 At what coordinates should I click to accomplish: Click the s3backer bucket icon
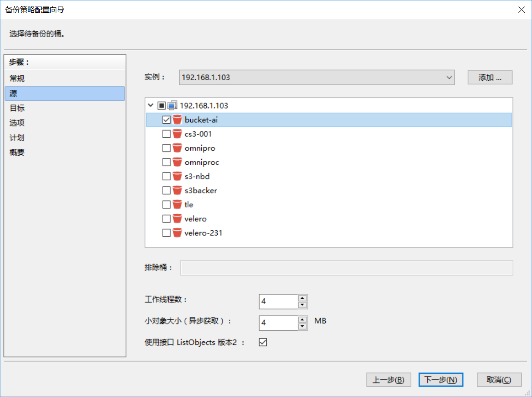click(x=177, y=191)
